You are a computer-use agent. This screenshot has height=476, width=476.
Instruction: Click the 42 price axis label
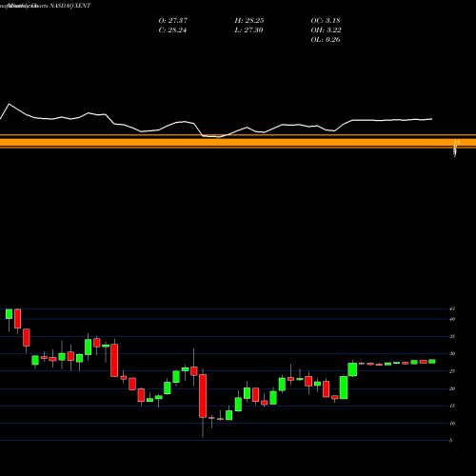click(452, 308)
